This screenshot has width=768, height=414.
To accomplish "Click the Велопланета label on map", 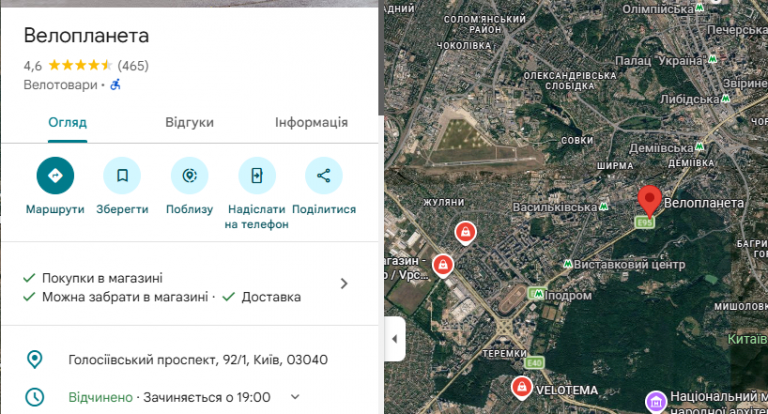I will pos(704,203).
